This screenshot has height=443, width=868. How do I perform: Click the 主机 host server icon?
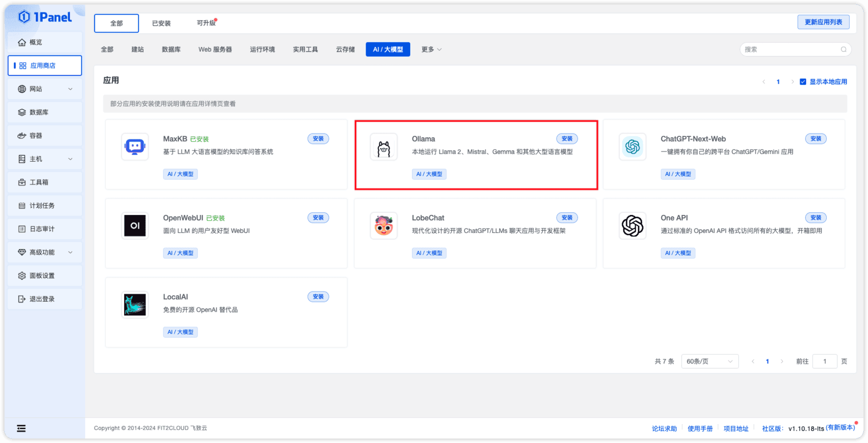coord(22,159)
